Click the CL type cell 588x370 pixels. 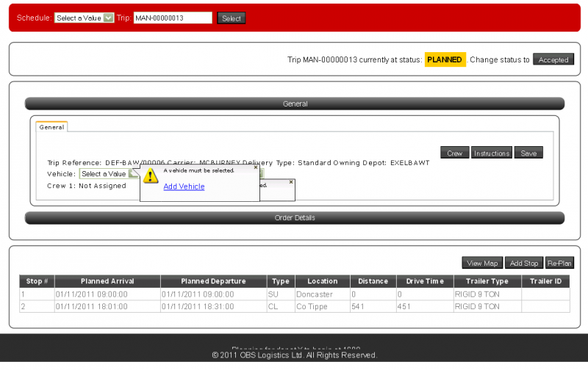click(281, 306)
